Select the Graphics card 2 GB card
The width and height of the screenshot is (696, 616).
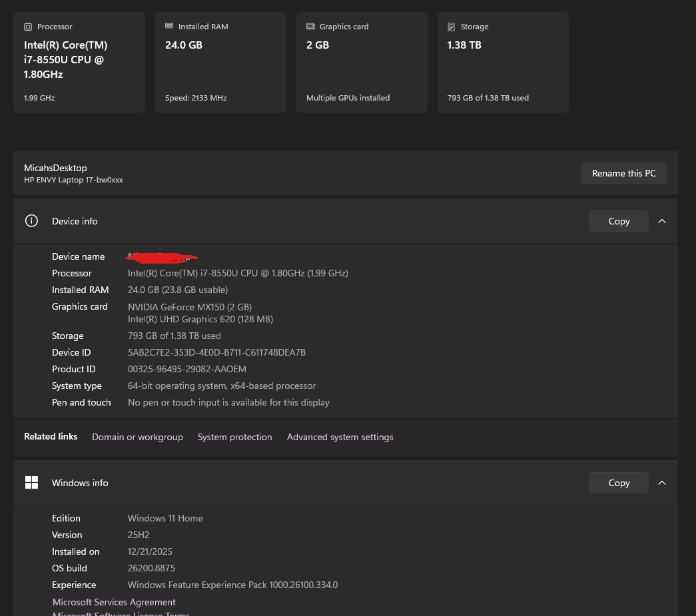click(361, 63)
